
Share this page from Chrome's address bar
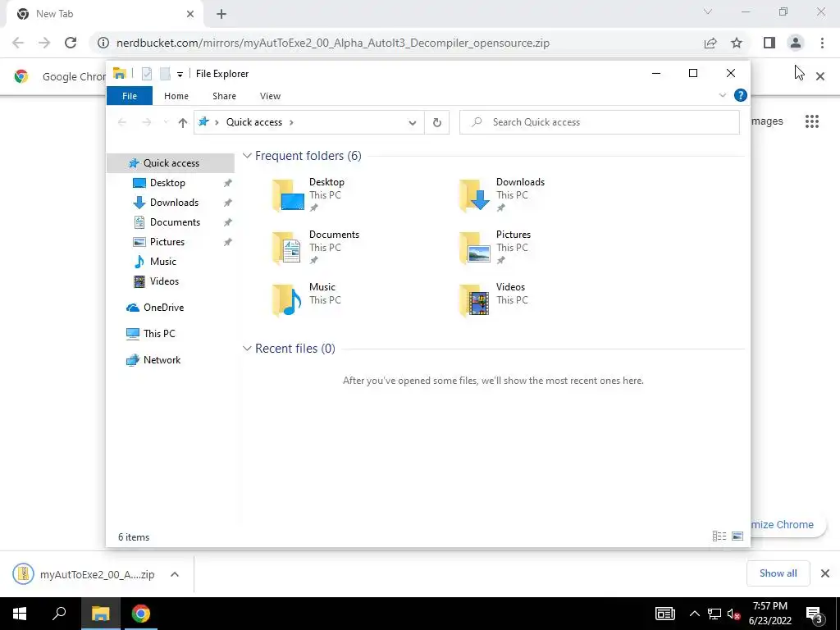coord(710,43)
